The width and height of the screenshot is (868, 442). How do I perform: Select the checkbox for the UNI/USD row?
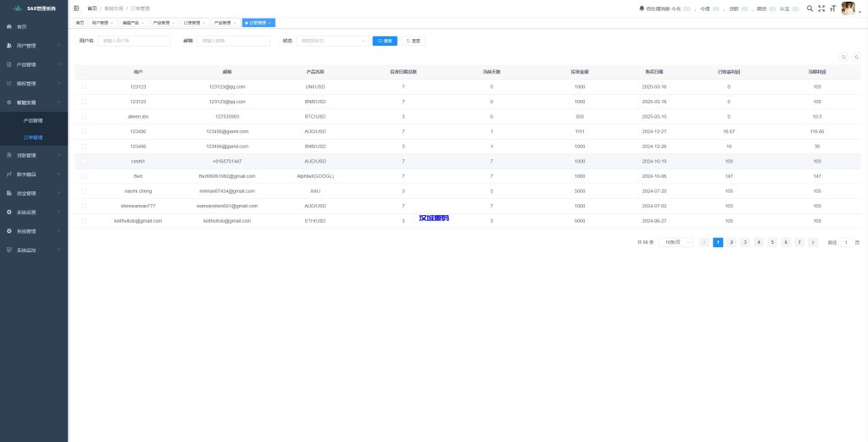click(x=84, y=87)
